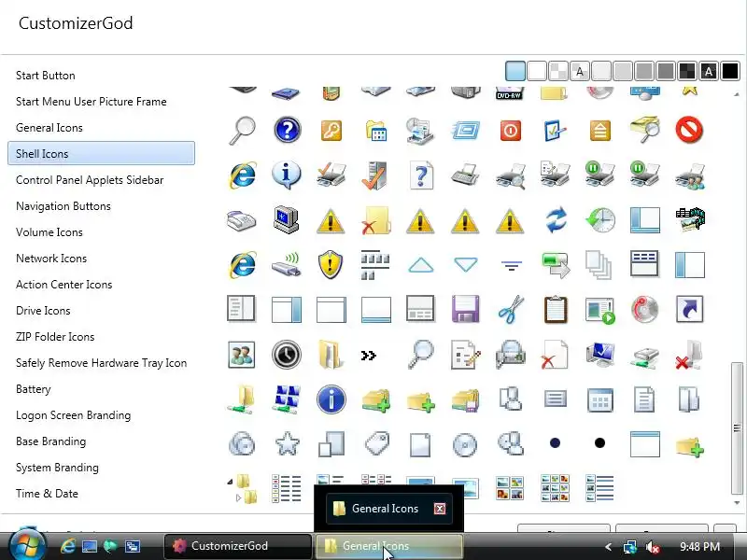This screenshot has height=560, width=747.
Task: Launch Internet Explorer from quick launch
Action: [x=68, y=546]
